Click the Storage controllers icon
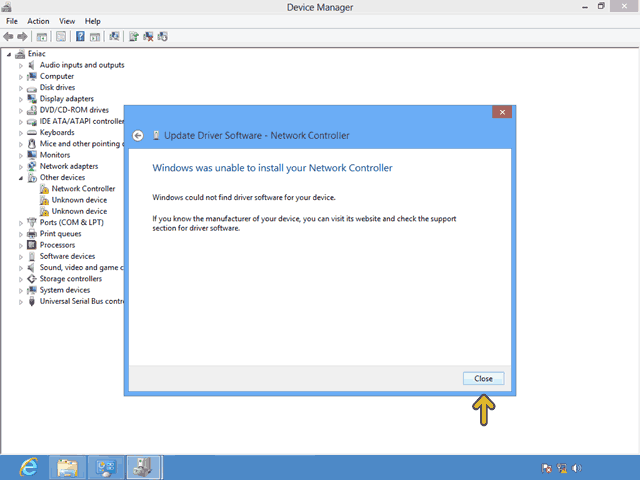Viewport: 640px width, 480px height. [32, 279]
